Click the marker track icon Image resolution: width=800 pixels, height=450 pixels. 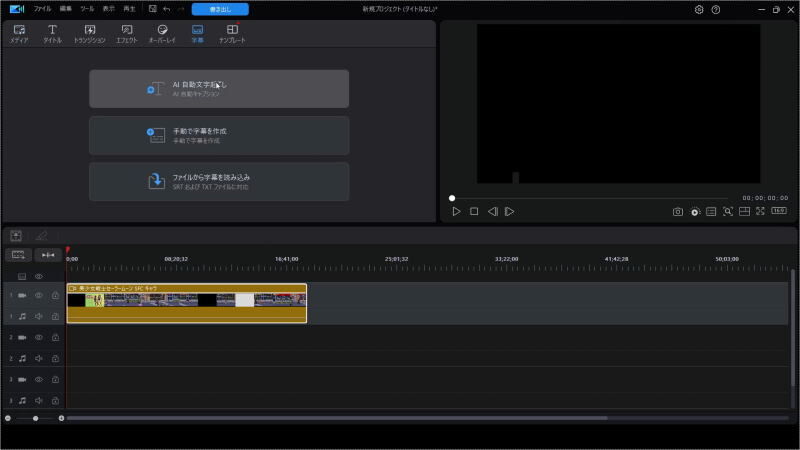pyautogui.click(x=22, y=277)
